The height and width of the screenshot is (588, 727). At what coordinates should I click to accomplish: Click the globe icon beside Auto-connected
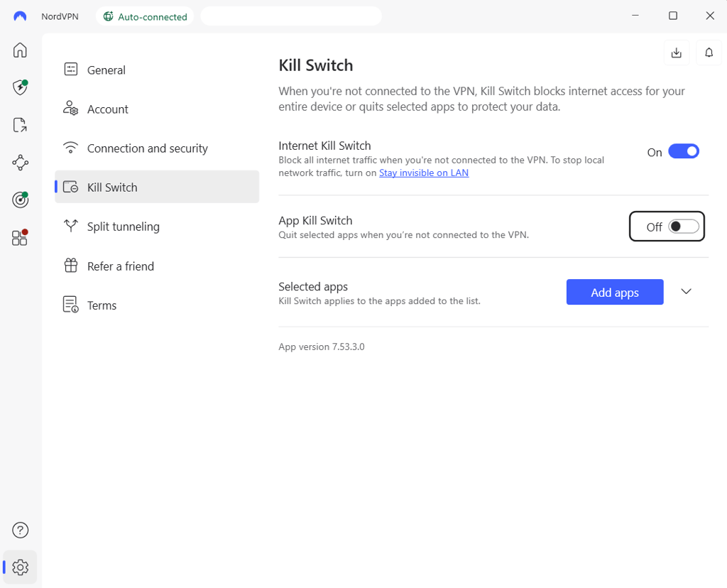[108, 17]
